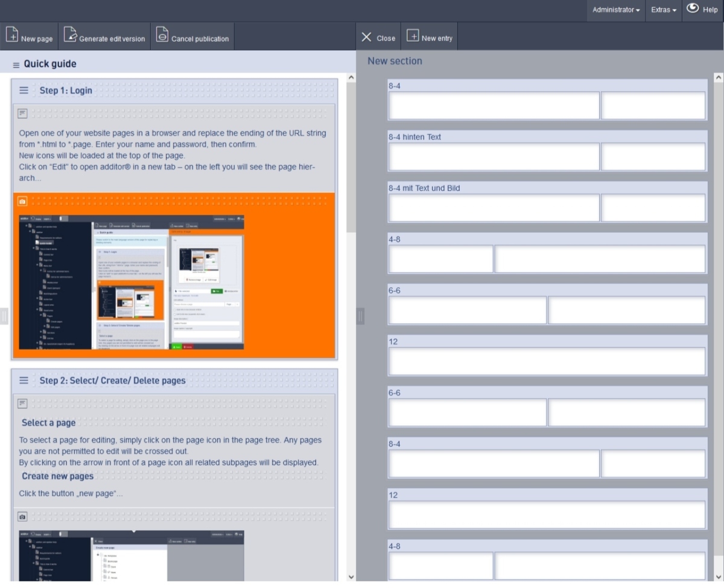The image size is (724, 588).
Task: Click the Step 1 login screenshot thumbnail
Action: [x=132, y=282]
